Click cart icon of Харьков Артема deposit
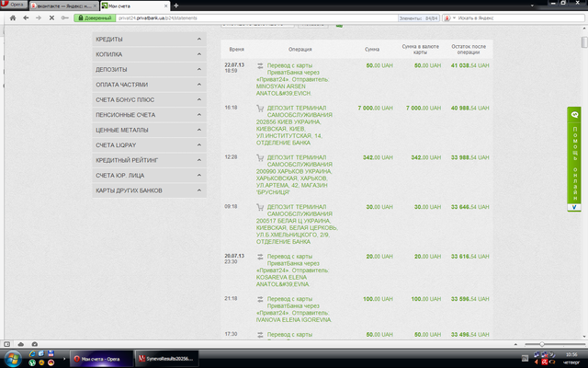This screenshot has height=368, width=588. point(260,157)
